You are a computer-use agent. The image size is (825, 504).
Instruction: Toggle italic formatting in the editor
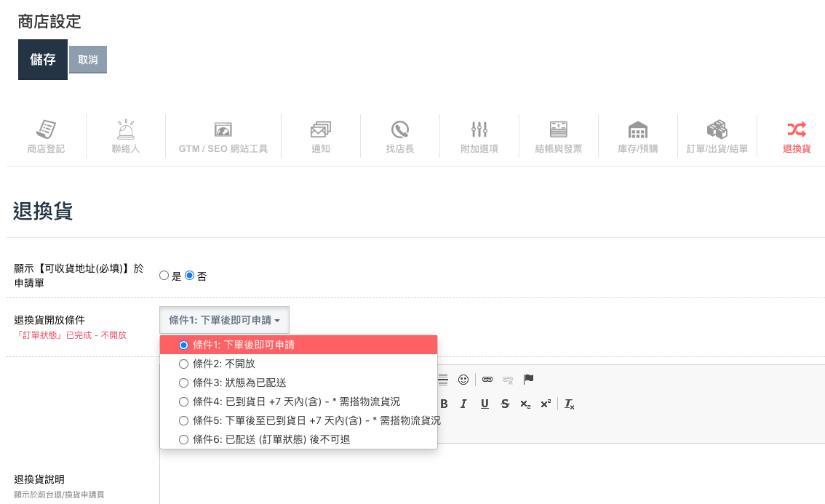tap(463, 404)
